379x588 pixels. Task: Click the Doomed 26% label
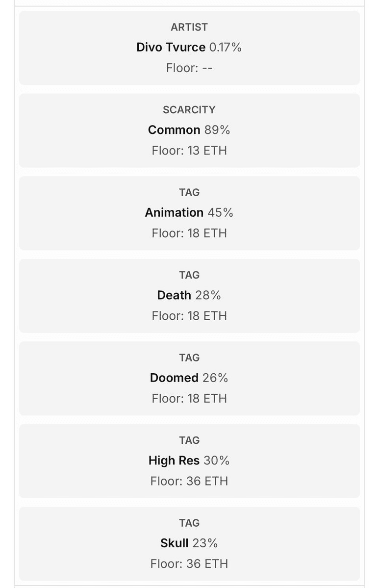[189, 378]
